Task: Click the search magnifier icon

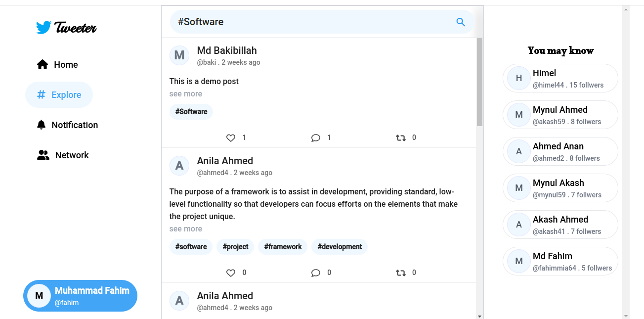Action: [460, 22]
